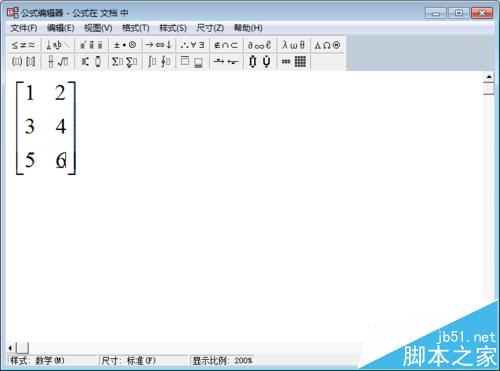Open the 样式(S) menu
The width and height of the screenshot is (500, 371).
pos(173,28)
